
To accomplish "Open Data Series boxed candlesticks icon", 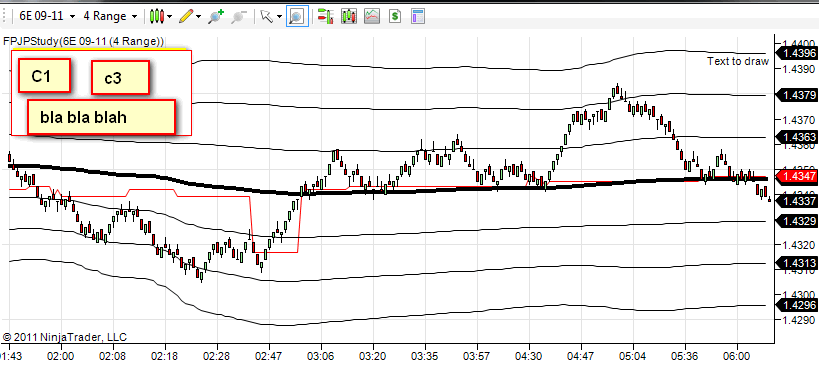I will click(x=349, y=16).
